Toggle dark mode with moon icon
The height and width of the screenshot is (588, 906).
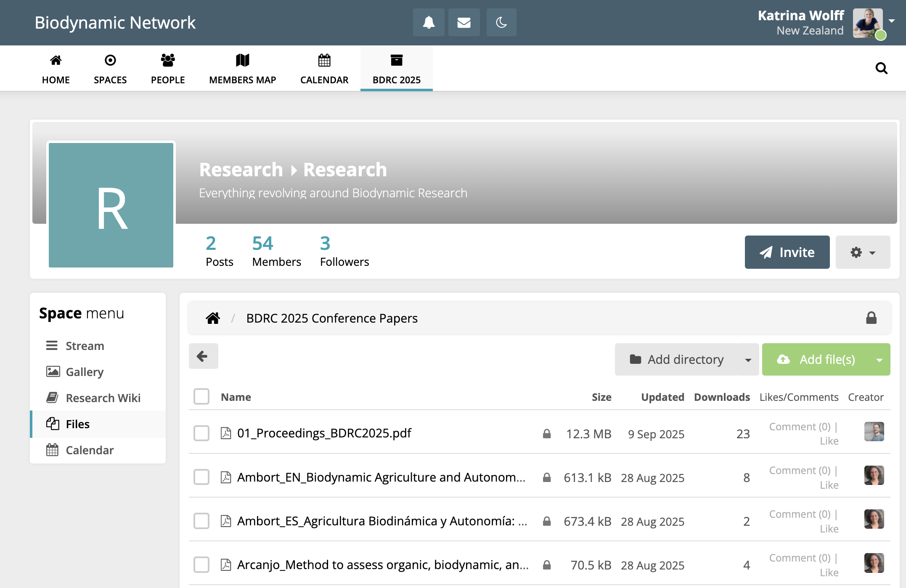(x=501, y=22)
